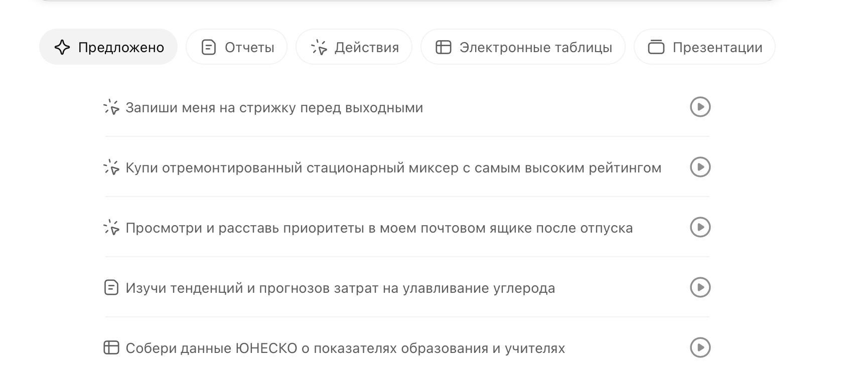Open the inbox prioritization suggestion text
Image resolution: width=868 pixels, height=372 pixels.
pos(380,228)
